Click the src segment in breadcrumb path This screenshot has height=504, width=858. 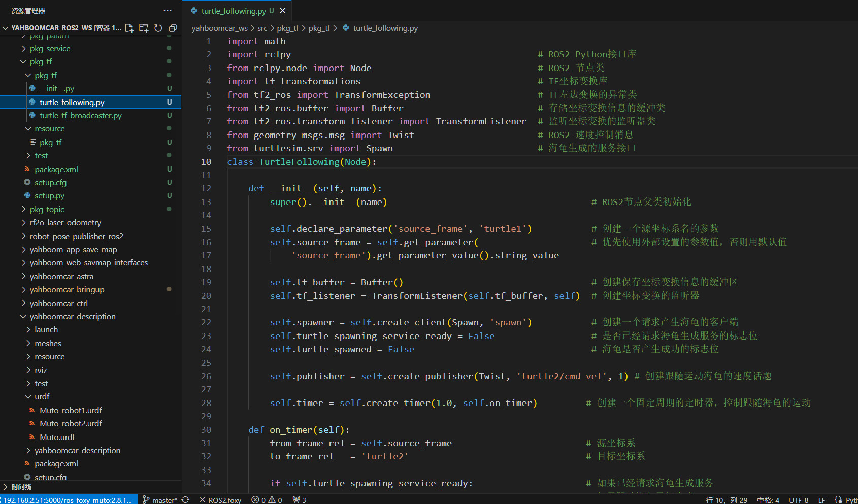pyautogui.click(x=262, y=28)
